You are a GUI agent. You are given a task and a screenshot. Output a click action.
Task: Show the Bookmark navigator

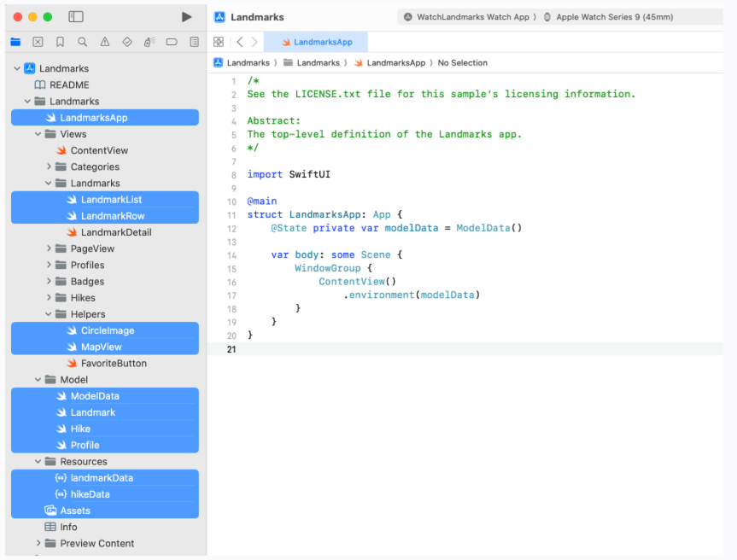pyautogui.click(x=60, y=42)
